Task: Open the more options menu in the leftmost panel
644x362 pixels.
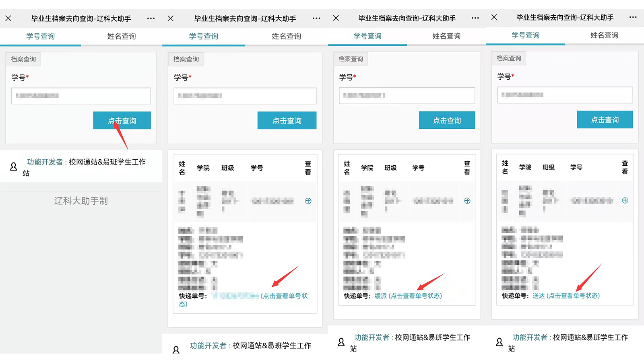Action: click(x=151, y=19)
